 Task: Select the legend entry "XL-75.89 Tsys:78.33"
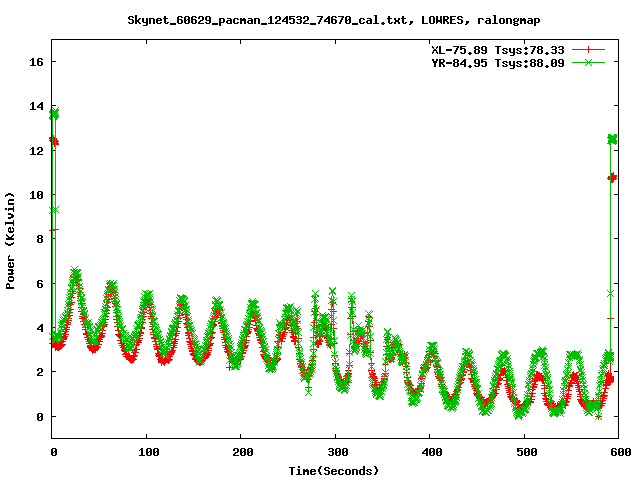pyautogui.click(x=498, y=50)
